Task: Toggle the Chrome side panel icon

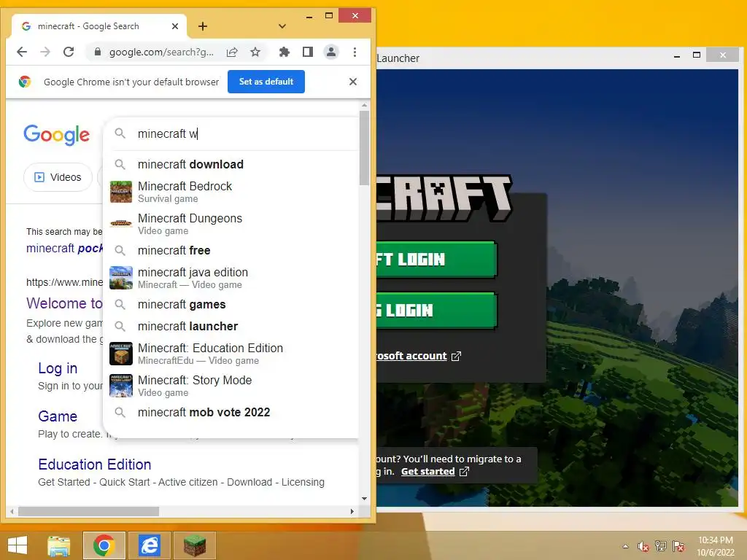Action: coord(308,52)
